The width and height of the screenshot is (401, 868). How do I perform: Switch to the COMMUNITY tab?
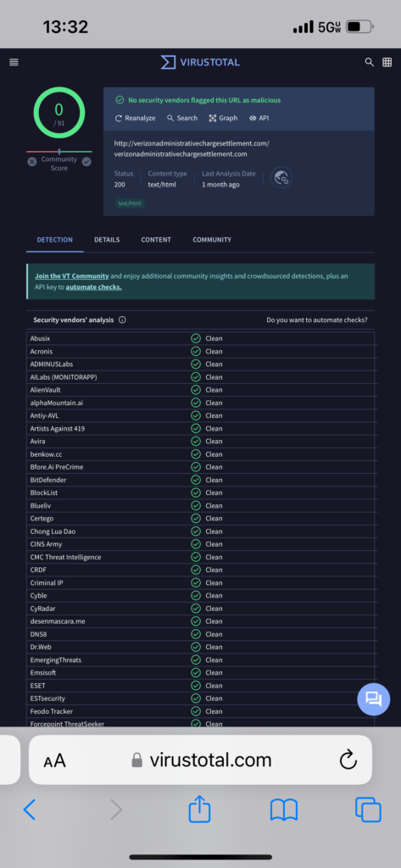[x=212, y=240]
